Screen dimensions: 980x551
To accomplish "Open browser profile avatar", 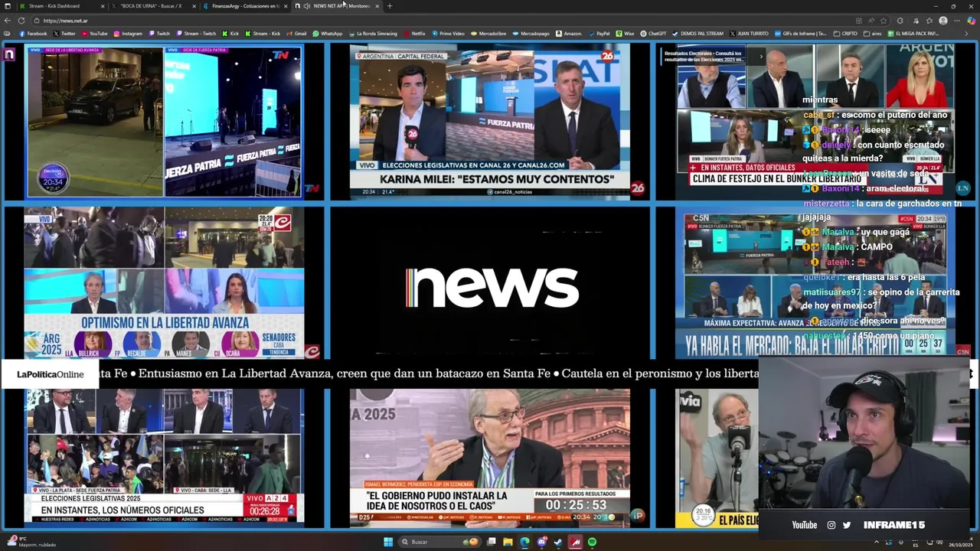I will [x=943, y=21].
